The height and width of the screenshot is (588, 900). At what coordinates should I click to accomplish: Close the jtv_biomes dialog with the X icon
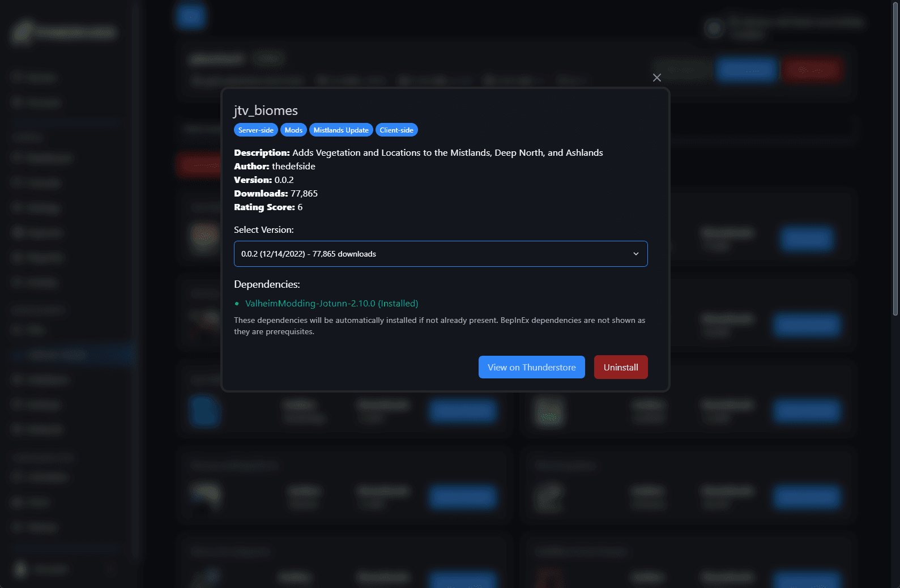tap(657, 78)
